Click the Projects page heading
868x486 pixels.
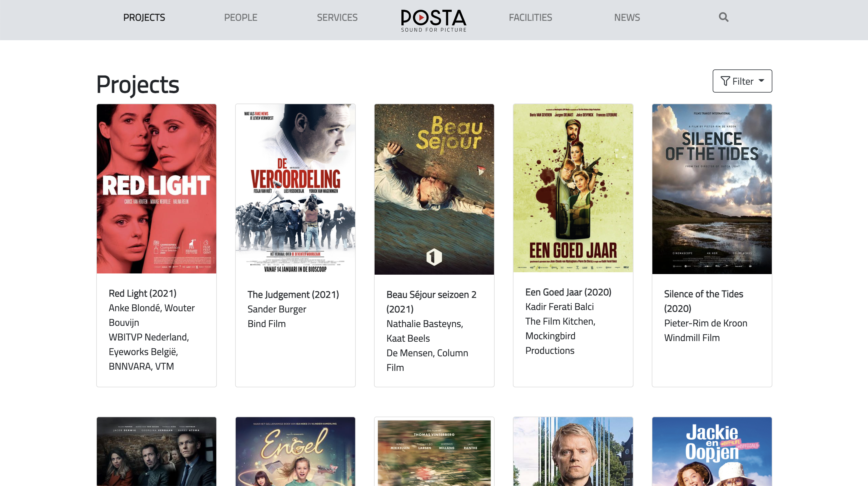click(137, 85)
